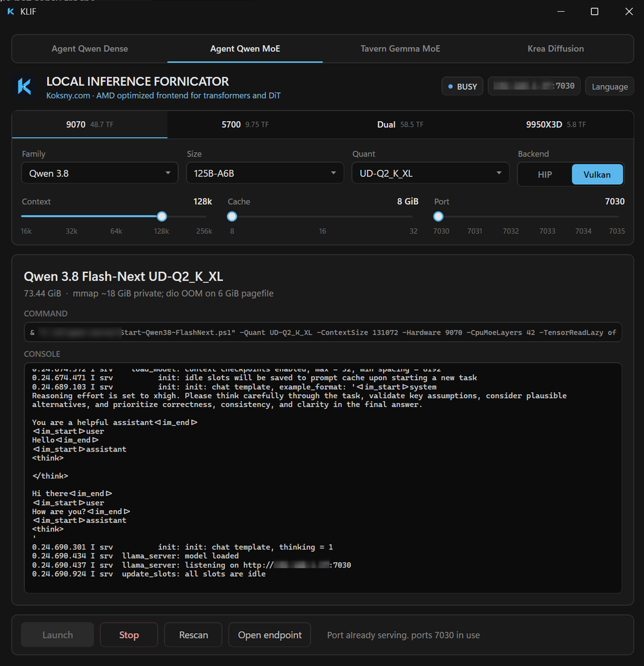Choose the Dual GPU hardware tab
644x666 pixels.
pyautogui.click(x=400, y=124)
